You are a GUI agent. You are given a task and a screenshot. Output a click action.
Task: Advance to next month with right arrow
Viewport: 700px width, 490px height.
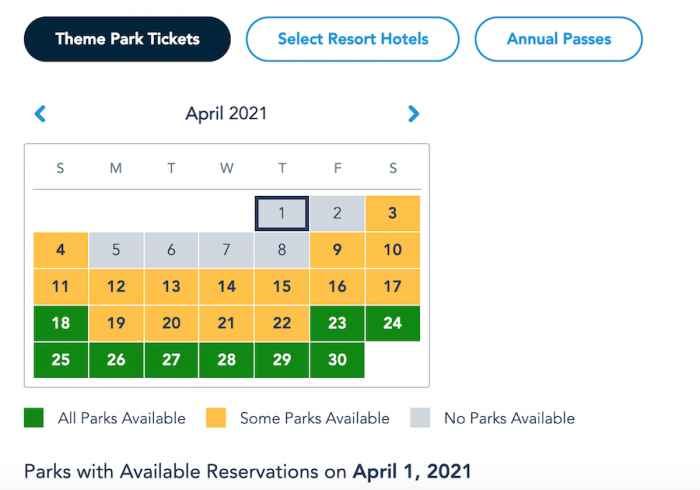tap(414, 114)
